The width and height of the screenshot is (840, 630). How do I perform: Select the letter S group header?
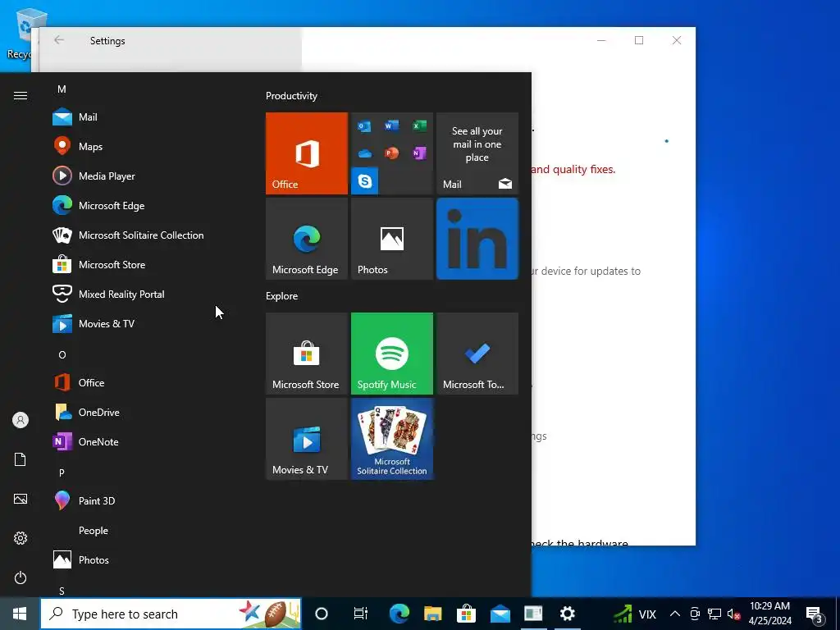point(62,591)
